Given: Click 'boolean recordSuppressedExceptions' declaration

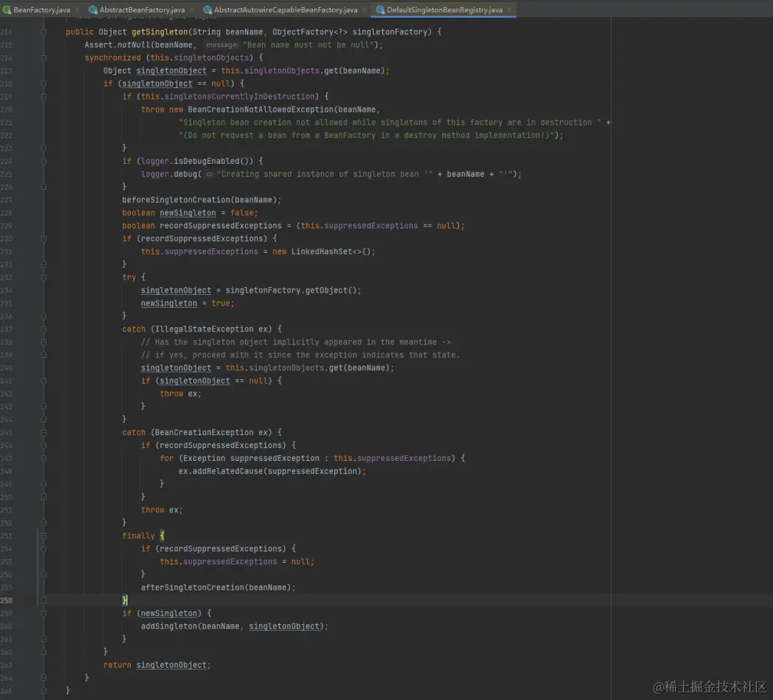Looking at the screenshot, I should (293, 225).
